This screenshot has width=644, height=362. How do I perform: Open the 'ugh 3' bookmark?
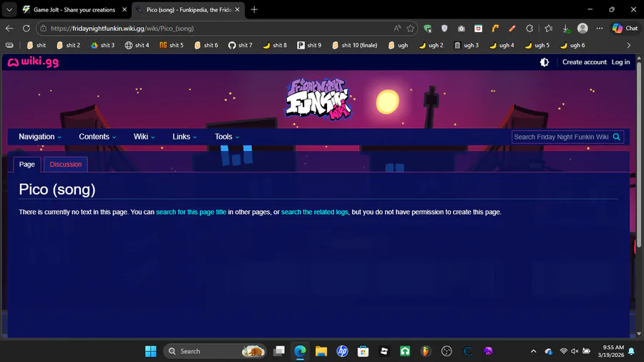pyautogui.click(x=467, y=45)
